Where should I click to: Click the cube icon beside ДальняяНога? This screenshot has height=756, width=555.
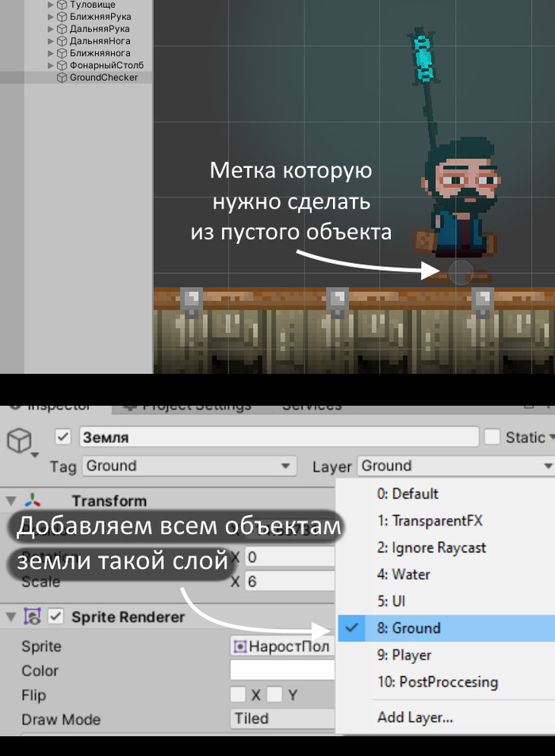click(63, 40)
